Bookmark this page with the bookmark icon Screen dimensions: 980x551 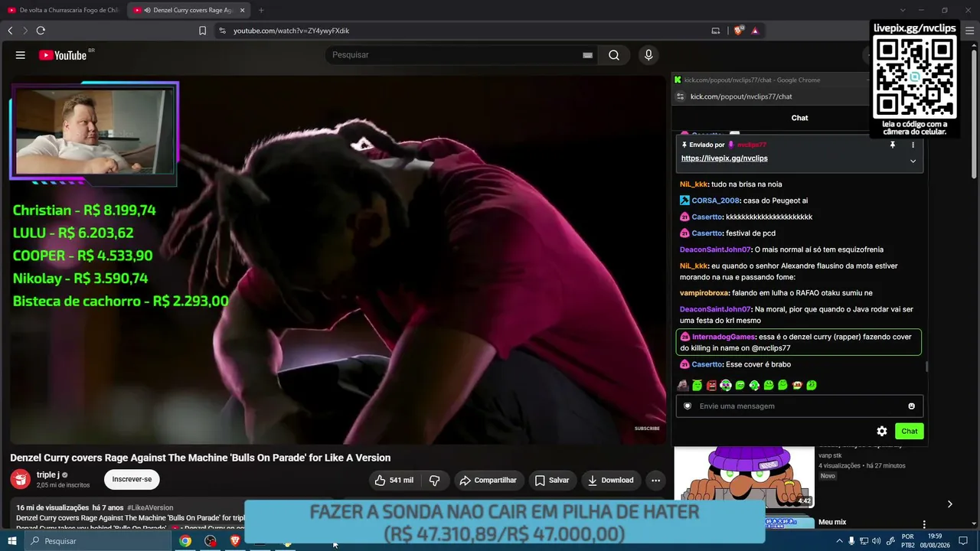point(202,31)
